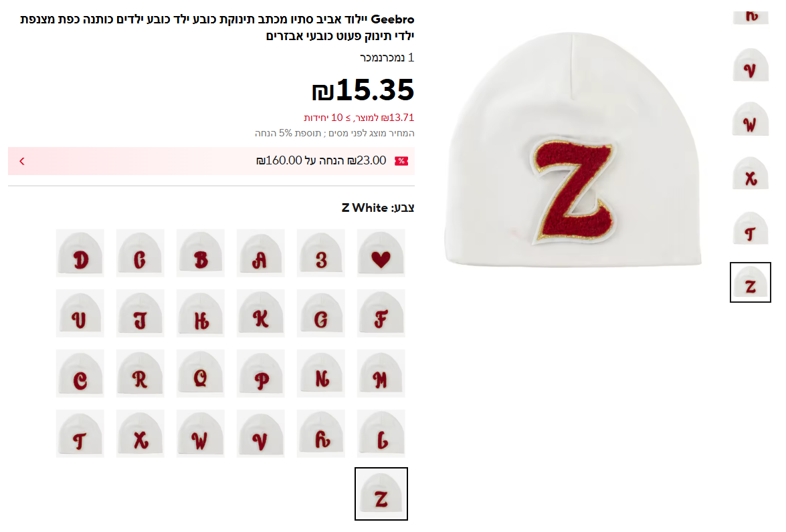Choose the letter D hat variant
This screenshot has width=786, height=532.
click(80, 253)
